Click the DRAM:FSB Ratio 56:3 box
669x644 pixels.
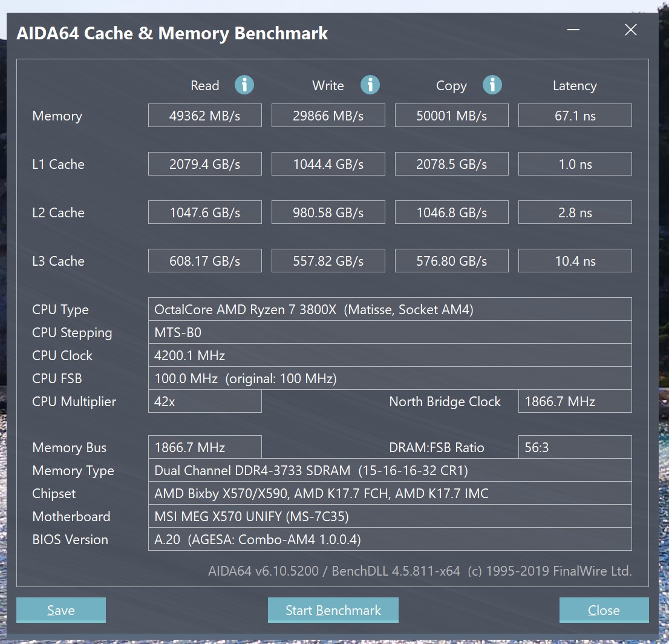[575, 447]
